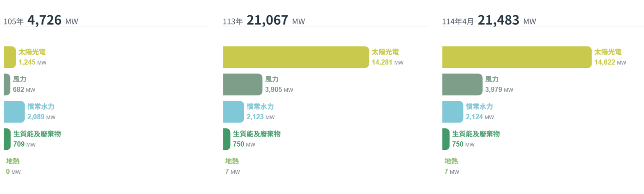Select the 慣常水力 2,124 MW label
The height and width of the screenshot is (194, 644).
[x=479, y=112]
